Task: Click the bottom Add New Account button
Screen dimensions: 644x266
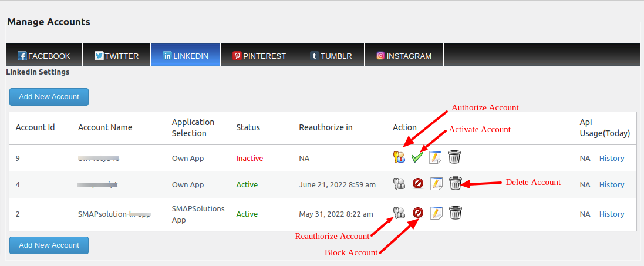Action: [49, 245]
